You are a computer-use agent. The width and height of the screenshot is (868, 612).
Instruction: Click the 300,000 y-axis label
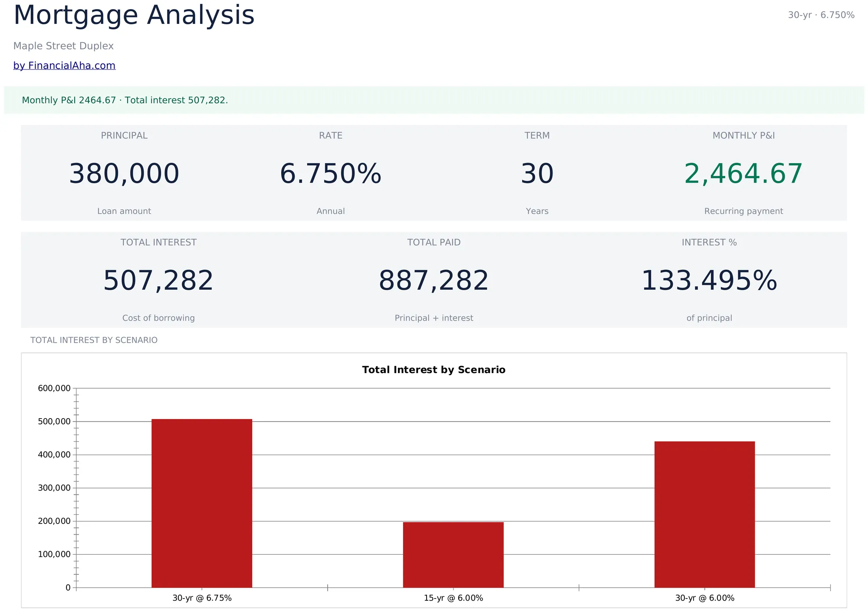tap(54, 488)
